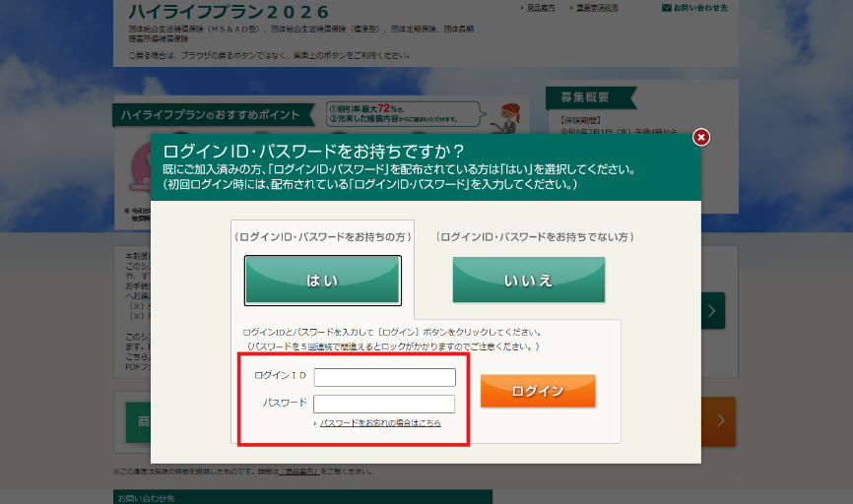Click the お問い合わせ先 header at page bottom
The image size is (853, 504).
tap(146, 498)
